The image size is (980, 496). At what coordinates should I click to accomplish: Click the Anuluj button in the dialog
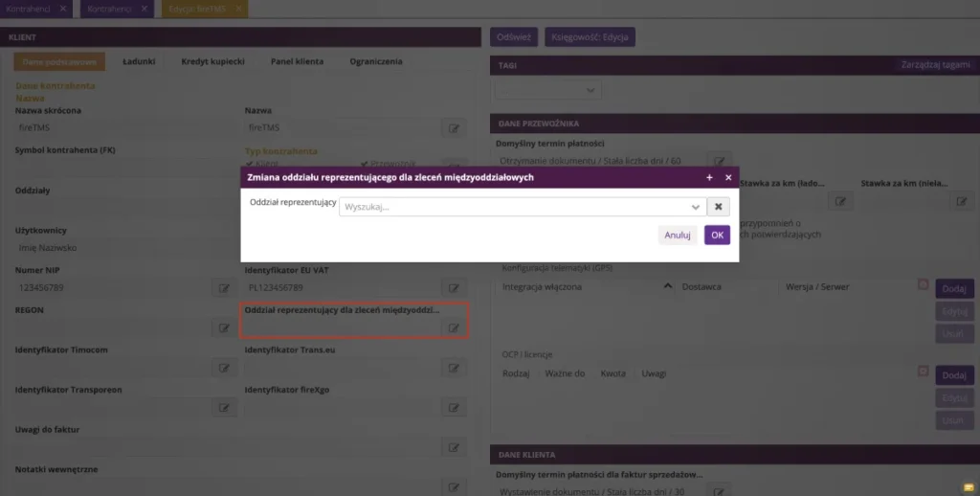click(x=677, y=236)
